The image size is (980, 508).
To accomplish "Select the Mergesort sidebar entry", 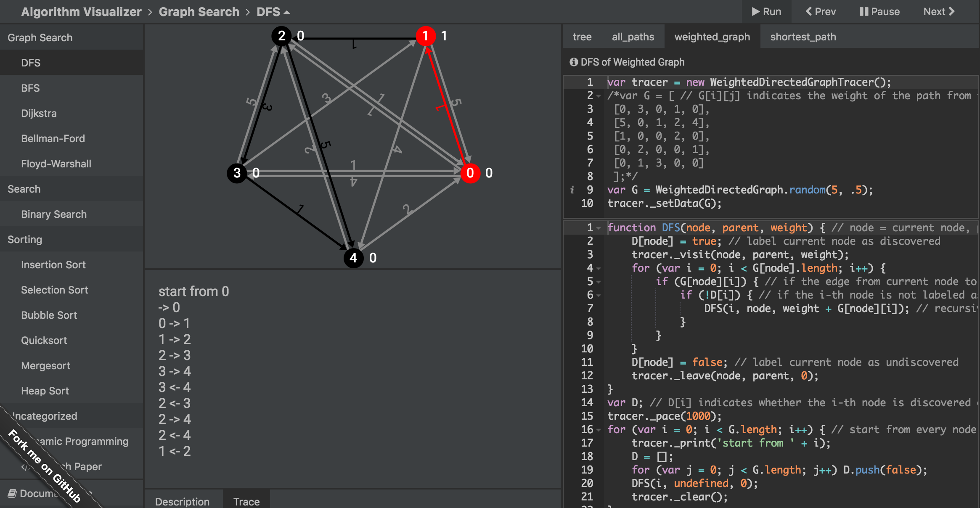I will (45, 366).
